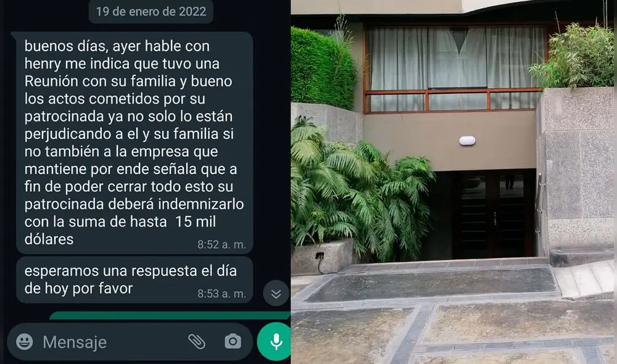Open the emoji picker smiley icon
Screen dimensions: 617x364
[25, 342]
